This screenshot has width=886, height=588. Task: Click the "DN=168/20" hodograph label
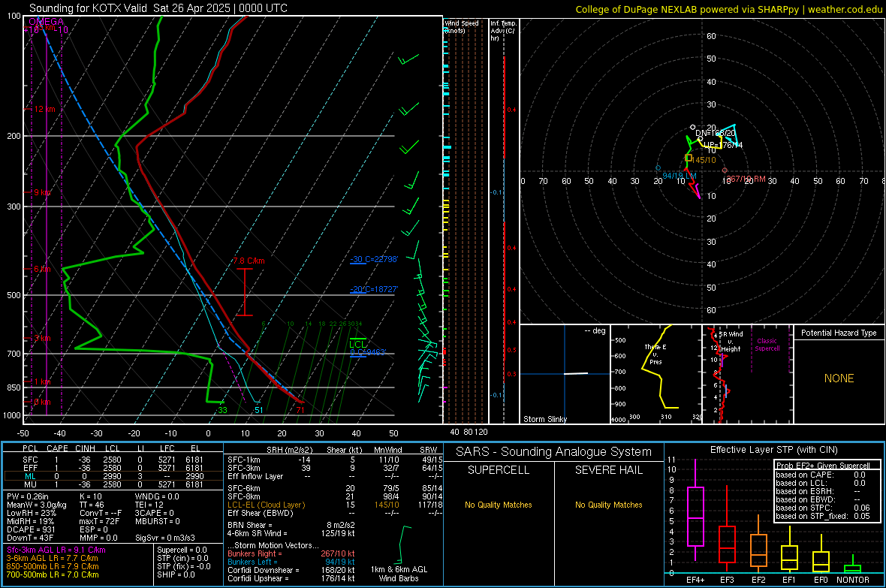tap(716, 133)
